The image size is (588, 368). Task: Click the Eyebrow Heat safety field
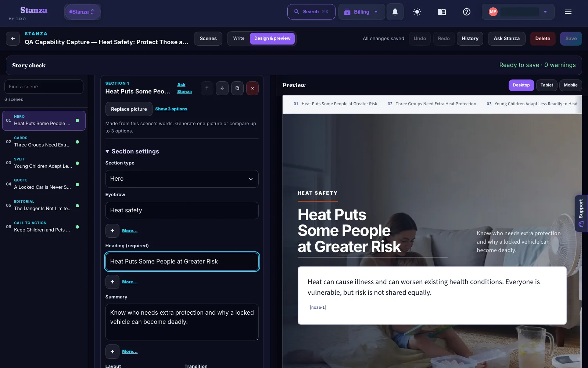click(182, 210)
